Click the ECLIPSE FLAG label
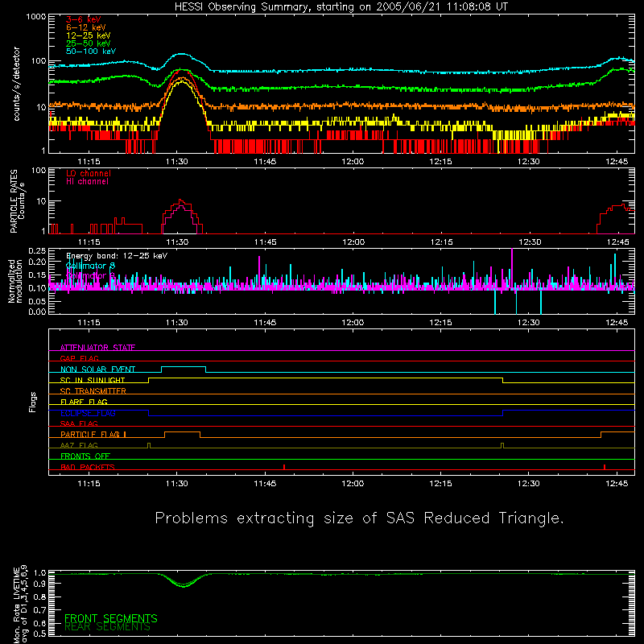644x644 pixels. click(x=88, y=413)
